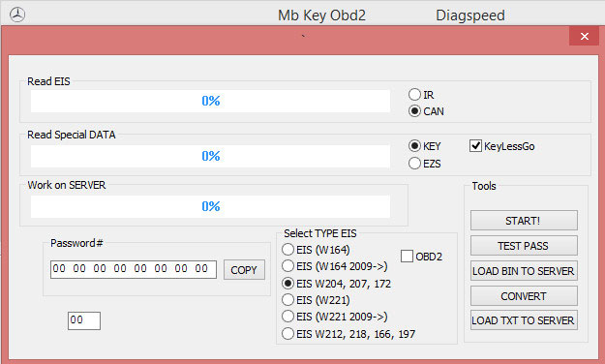Click the Password# hex input field

134,269
